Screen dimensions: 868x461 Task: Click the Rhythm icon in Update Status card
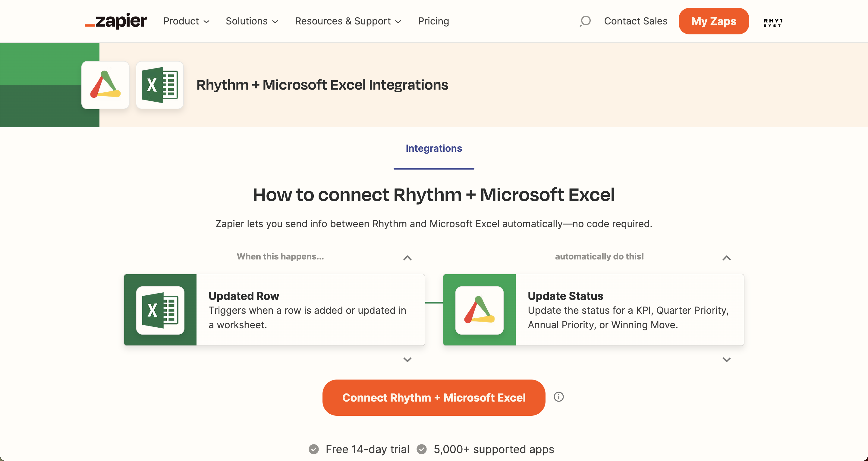480,310
